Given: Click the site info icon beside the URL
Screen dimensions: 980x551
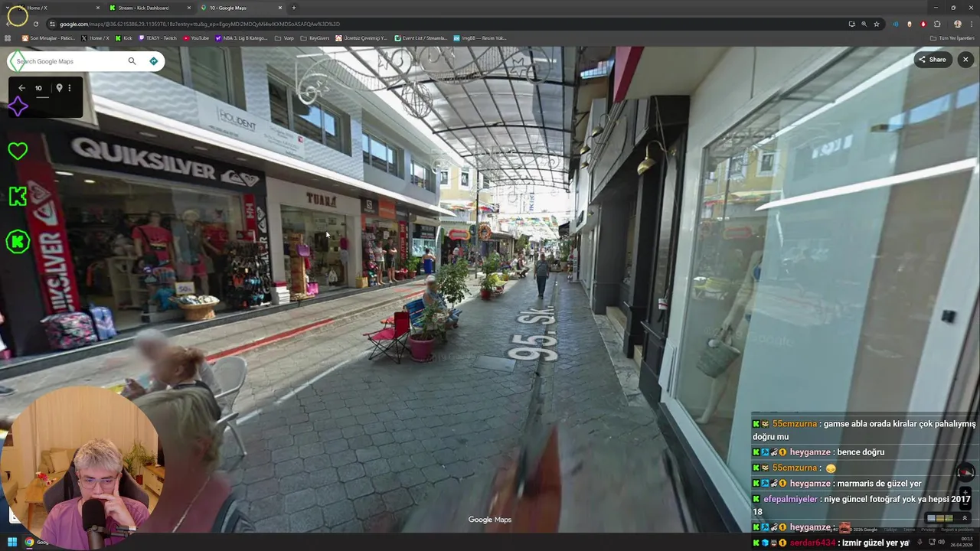Looking at the screenshot, I should tap(52, 24).
